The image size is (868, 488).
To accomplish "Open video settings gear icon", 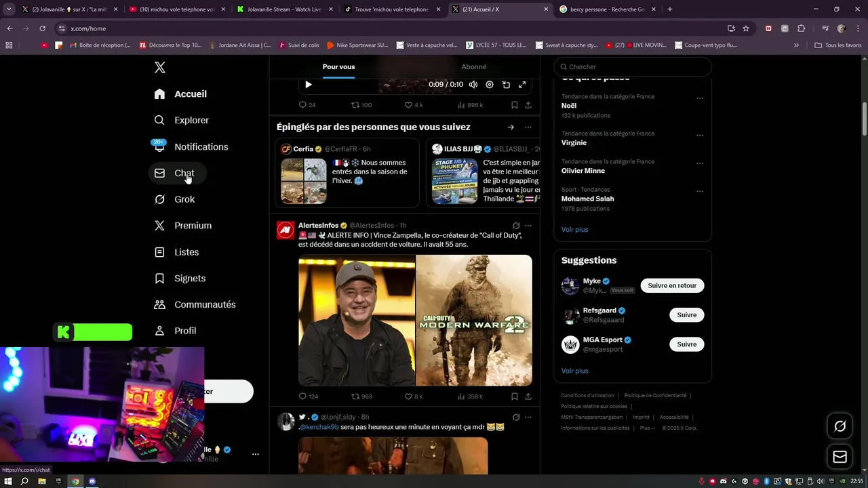I will 490,85.
